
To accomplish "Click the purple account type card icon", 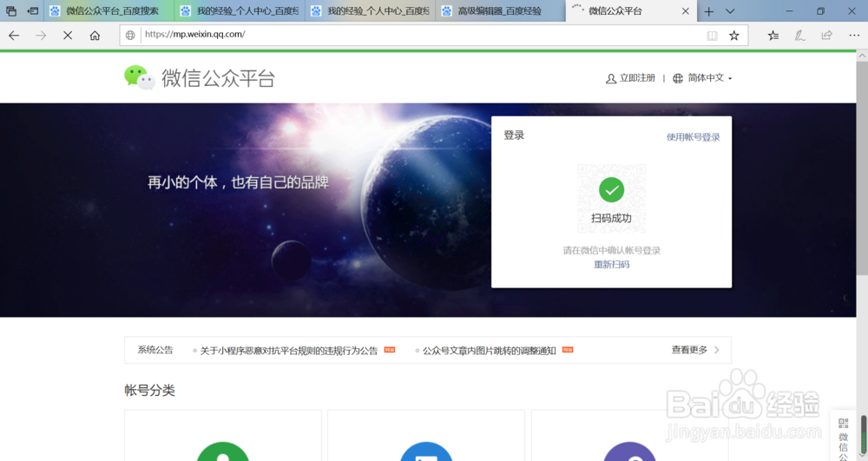I will [629, 451].
